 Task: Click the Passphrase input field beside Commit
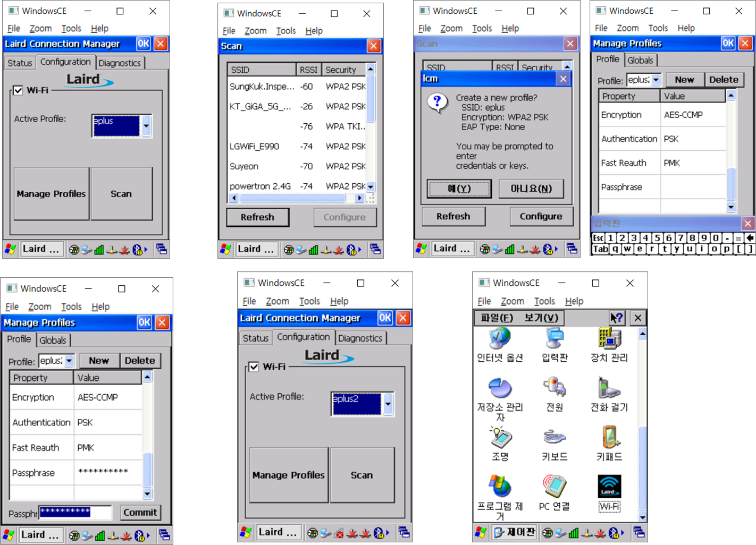75,513
